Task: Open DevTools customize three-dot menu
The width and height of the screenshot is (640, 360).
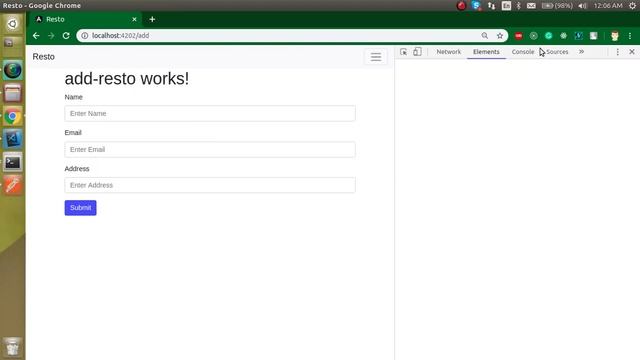Action: click(x=618, y=52)
